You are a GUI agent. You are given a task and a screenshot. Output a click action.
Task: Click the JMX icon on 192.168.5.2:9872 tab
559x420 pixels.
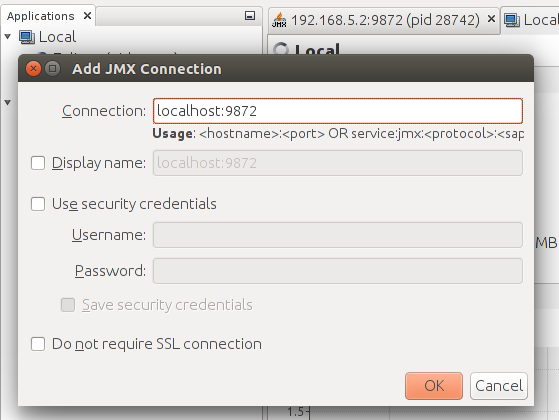pyautogui.click(x=279, y=20)
